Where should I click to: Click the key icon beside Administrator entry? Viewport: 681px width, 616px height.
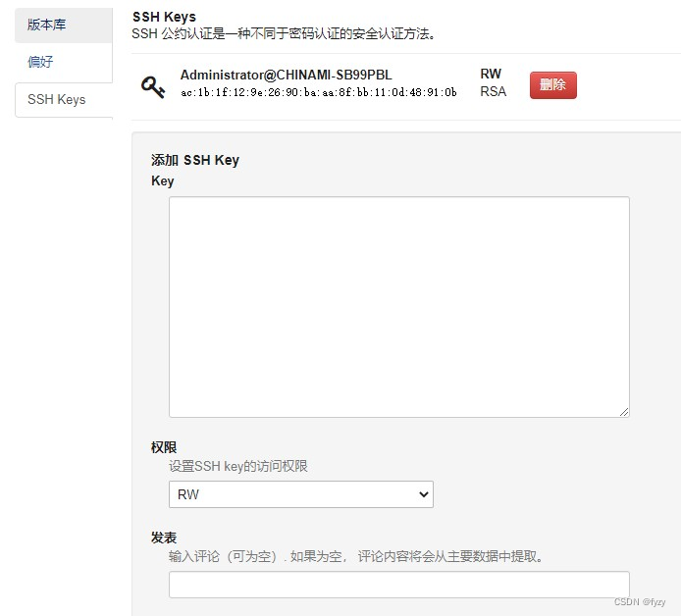tap(153, 86)
